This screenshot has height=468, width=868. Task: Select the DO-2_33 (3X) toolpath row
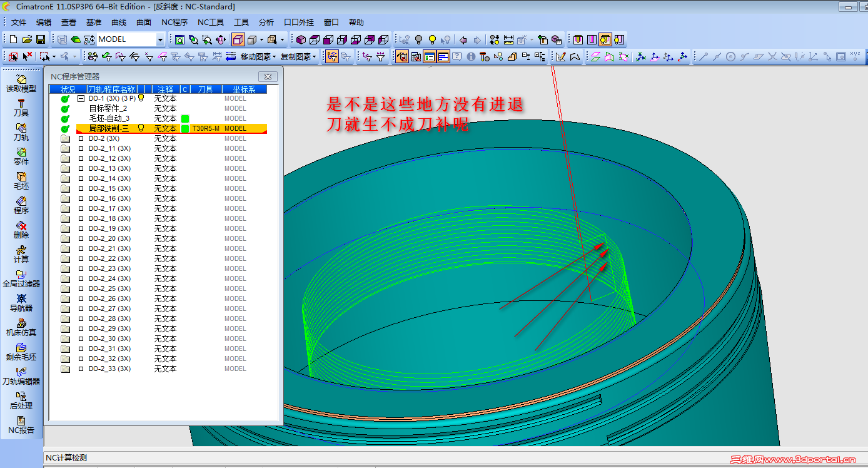pyautogui.click(x=109, y=369)
